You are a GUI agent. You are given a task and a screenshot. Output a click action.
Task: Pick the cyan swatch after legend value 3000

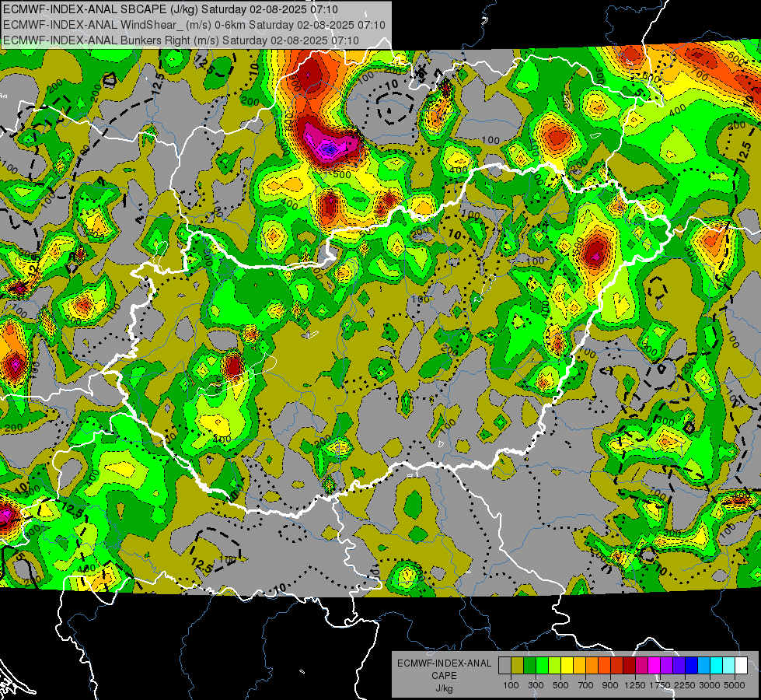(717, 666)
